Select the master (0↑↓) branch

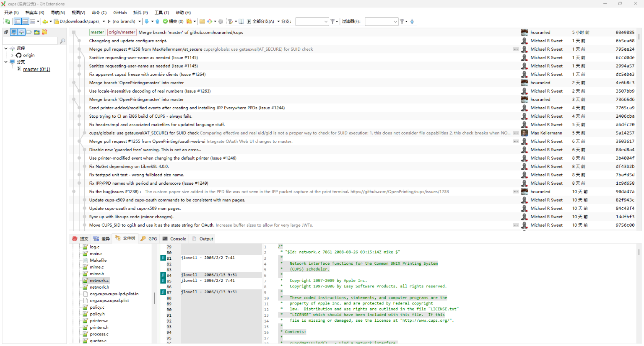[x=36, y=69]
